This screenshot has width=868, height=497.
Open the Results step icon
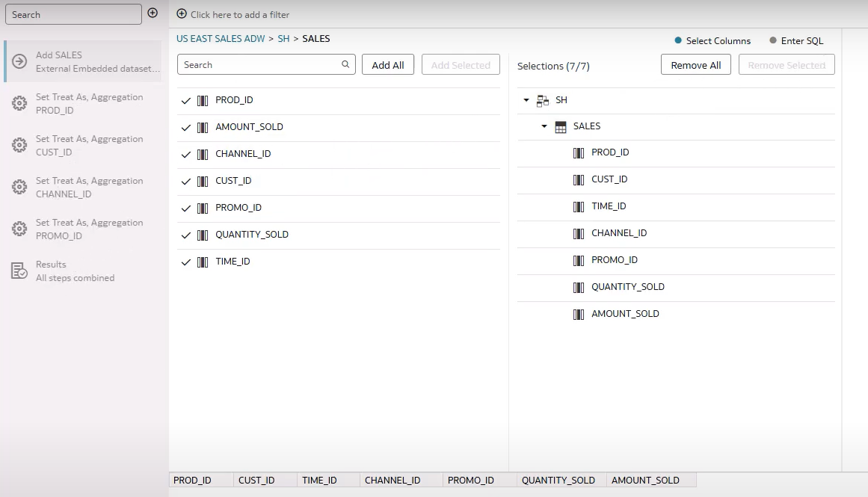19,271
